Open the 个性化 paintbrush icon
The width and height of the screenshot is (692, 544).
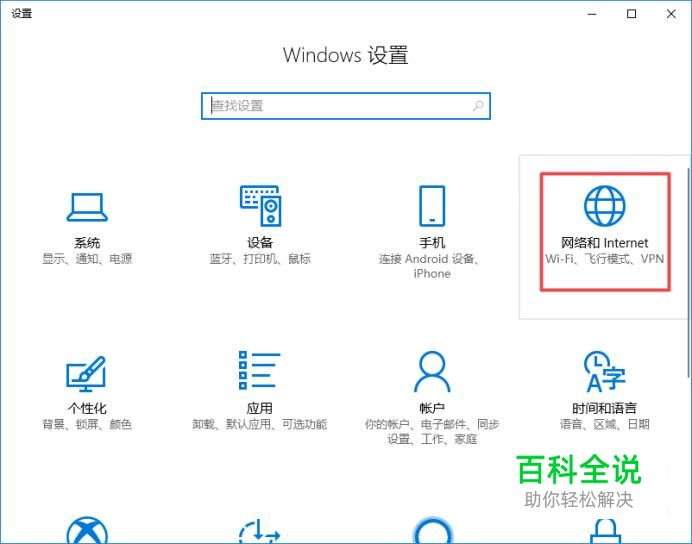(86, 374)
